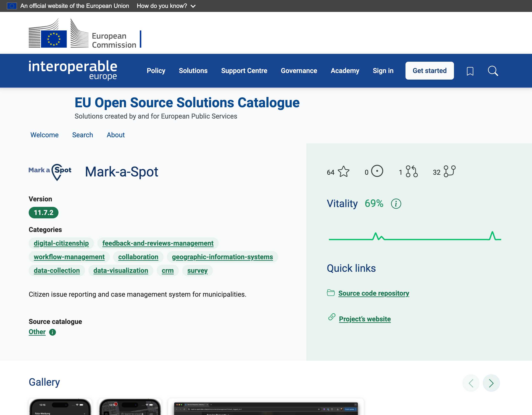Screen dimensions: 532x415
Task: Click the info icon beside Vitality 69%
Action: pos(396,204)
